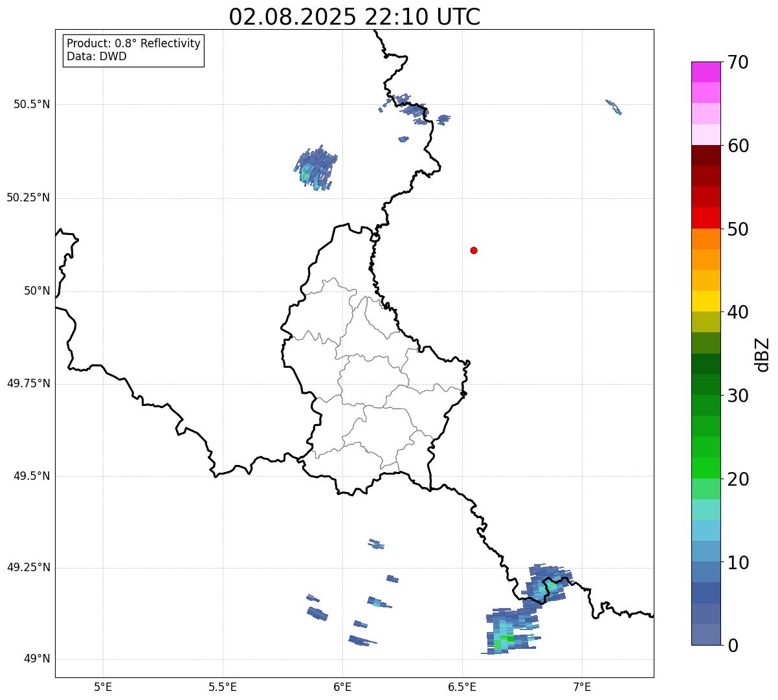Click the colorbar value 10
The width and height of the screenshot is (778, 700).
[738, 563]
